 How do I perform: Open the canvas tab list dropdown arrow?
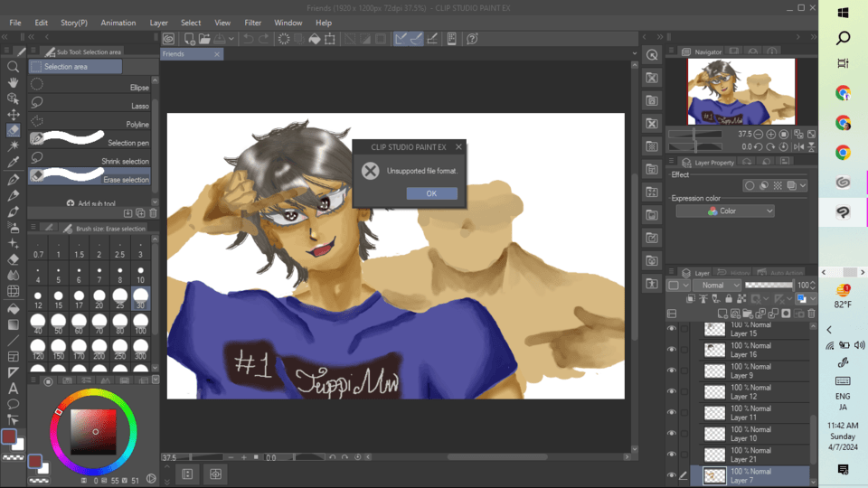click(x=635, y=53)
